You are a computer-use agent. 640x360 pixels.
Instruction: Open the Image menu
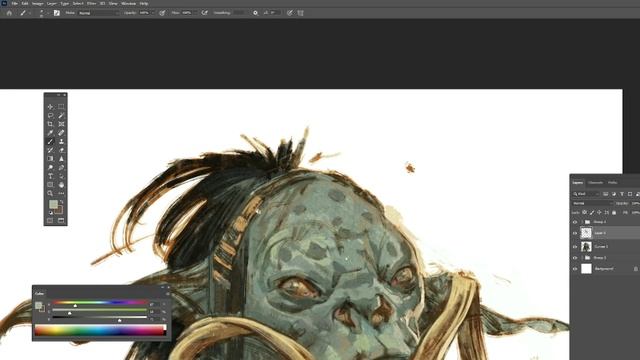[x=37, y=3]
